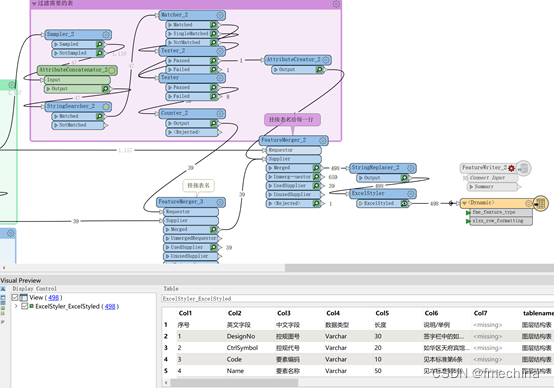Open Tester_2 gear parameters icon

pos(220,51)
